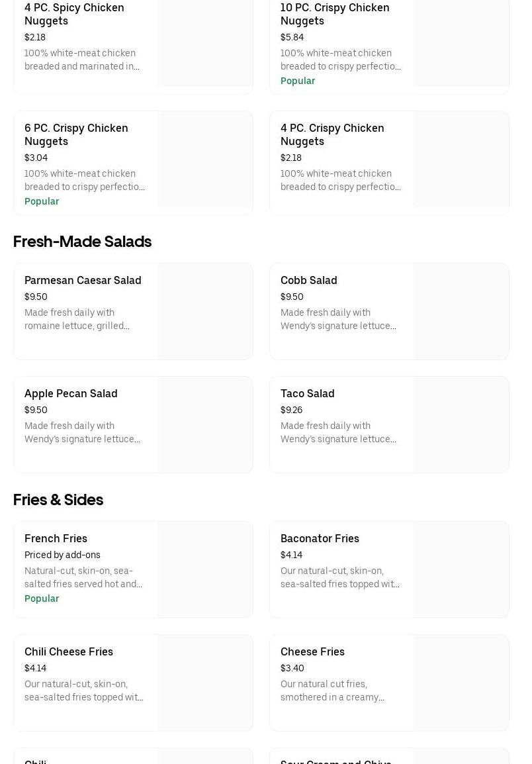Click the Cheese Fries image thumbnail
The width and height of the screenshot is (532, 764).
point(461,683)
